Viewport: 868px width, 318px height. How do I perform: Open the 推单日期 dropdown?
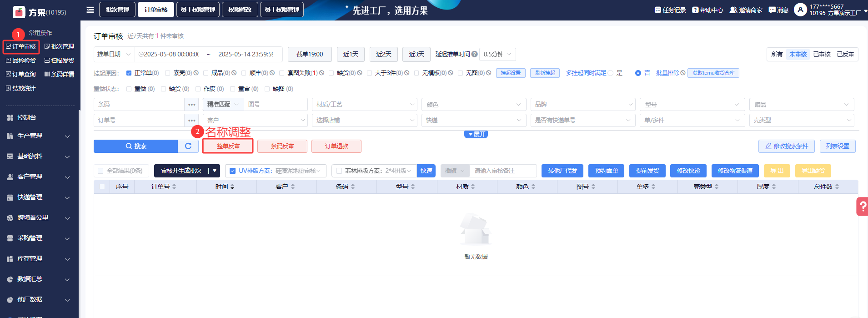[114, 54]
